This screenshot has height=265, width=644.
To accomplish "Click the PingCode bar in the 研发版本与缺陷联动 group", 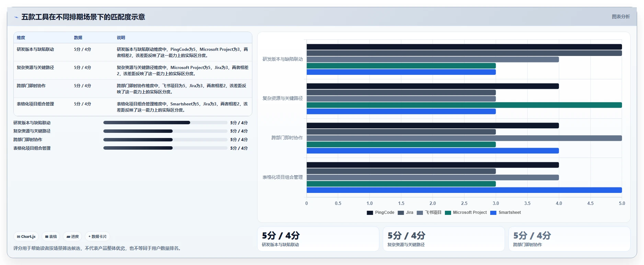I will tap(464, 47).
